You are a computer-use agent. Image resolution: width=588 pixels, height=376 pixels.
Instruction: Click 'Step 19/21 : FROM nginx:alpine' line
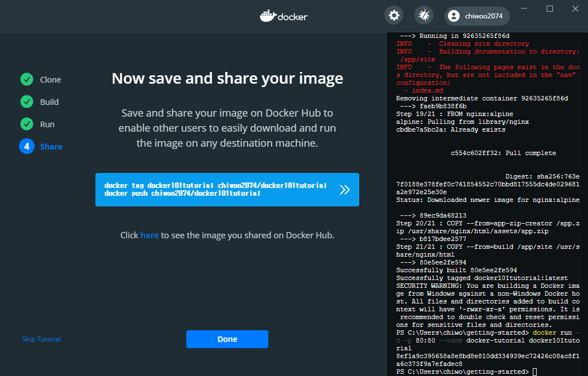tap(455, 114)
